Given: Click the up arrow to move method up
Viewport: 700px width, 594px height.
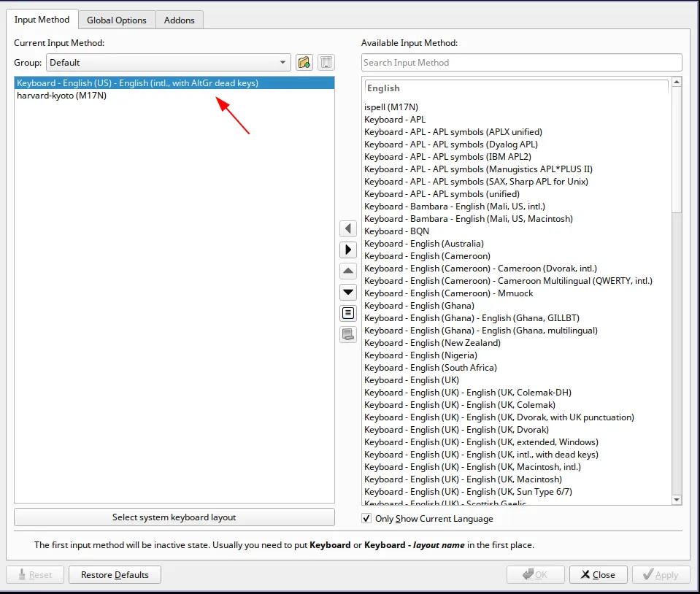Looking at the screenshot, I should pos(348,270).
